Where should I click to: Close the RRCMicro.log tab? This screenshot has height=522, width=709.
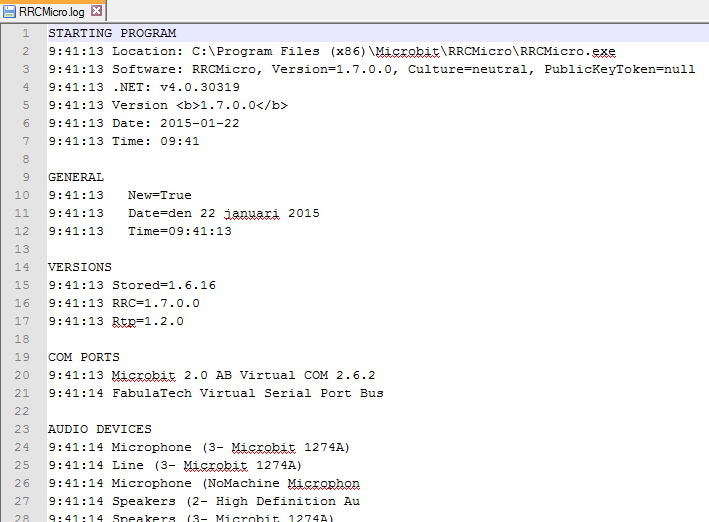[96, 11]
